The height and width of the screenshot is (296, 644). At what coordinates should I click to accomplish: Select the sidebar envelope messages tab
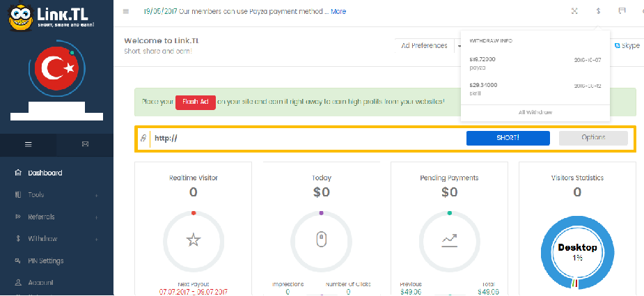click(x=85, y=144)
